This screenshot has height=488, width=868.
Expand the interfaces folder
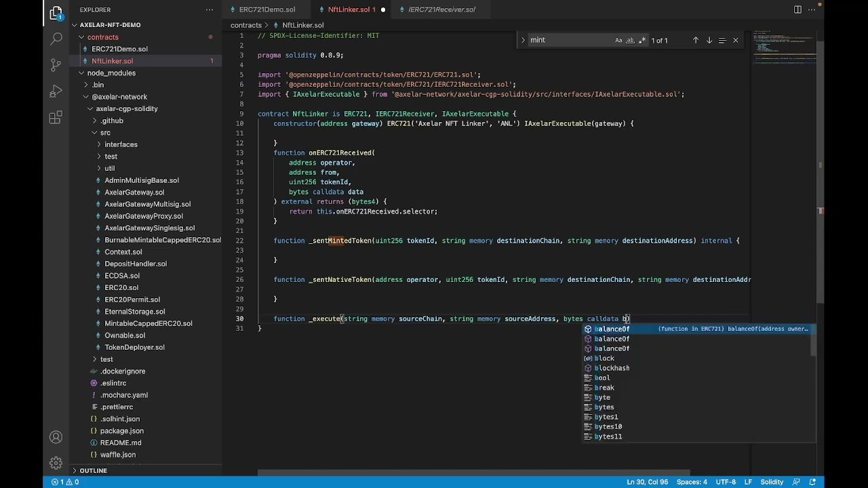(121, 144)
